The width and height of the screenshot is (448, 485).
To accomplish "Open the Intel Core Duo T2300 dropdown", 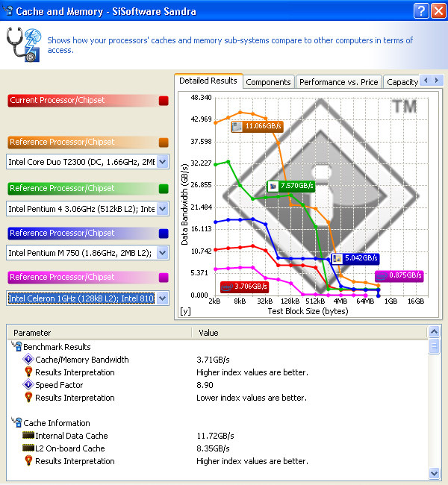I will click(x=163, y=162).
